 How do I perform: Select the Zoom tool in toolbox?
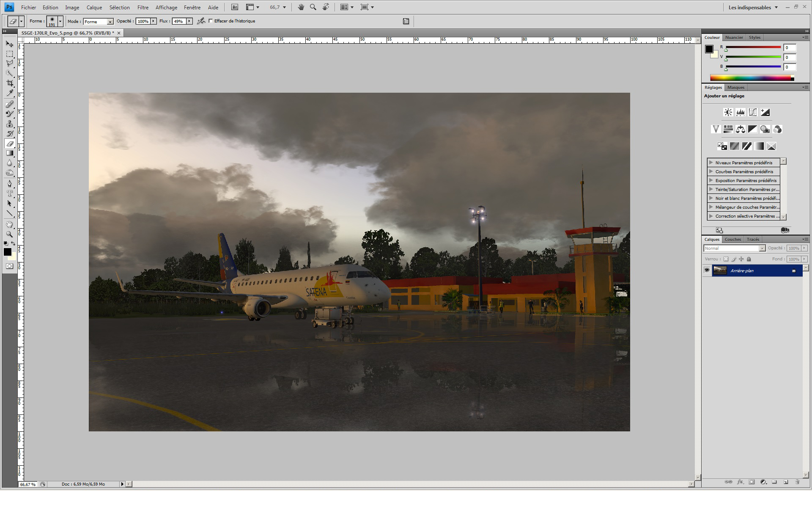tap(10, 234)
